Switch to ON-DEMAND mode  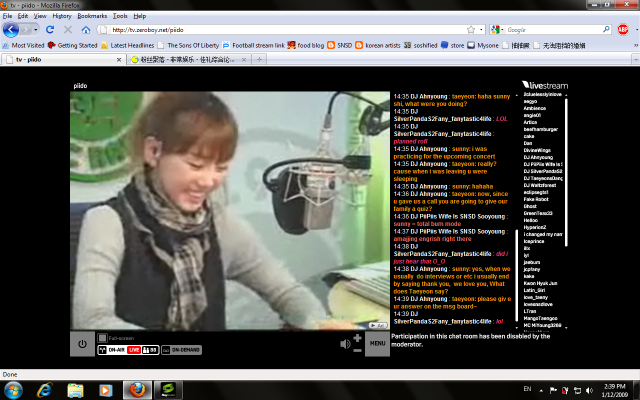click(179, 350)
